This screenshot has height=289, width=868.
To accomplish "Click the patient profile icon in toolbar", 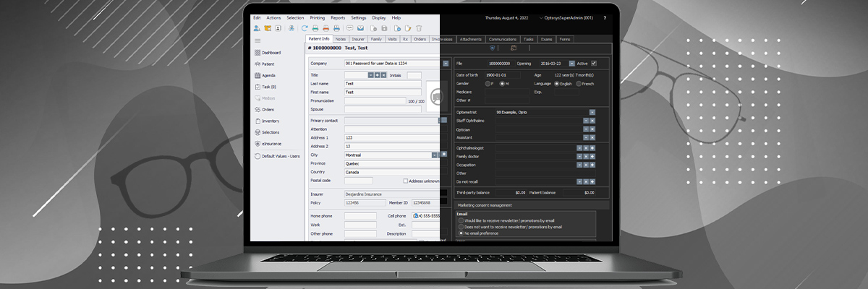I will tap(257, 28).
